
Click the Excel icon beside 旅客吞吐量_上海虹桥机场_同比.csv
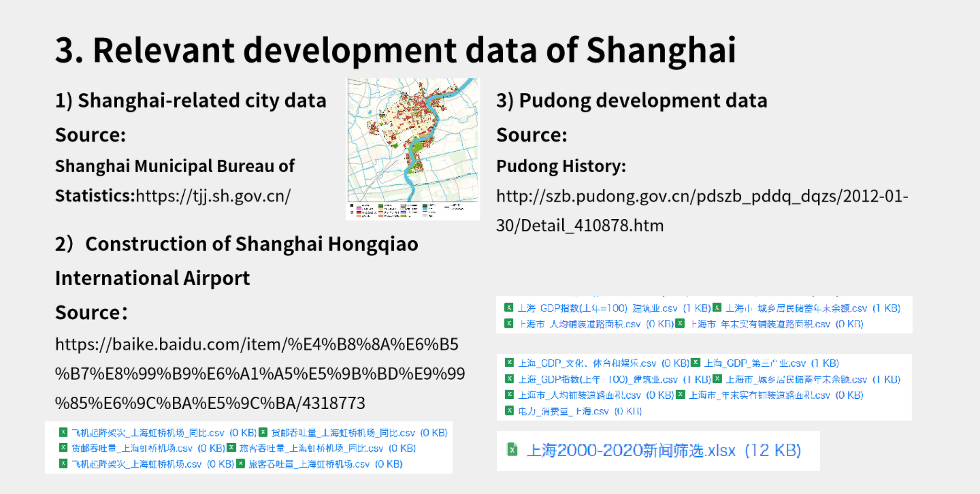tap(231, 448)
